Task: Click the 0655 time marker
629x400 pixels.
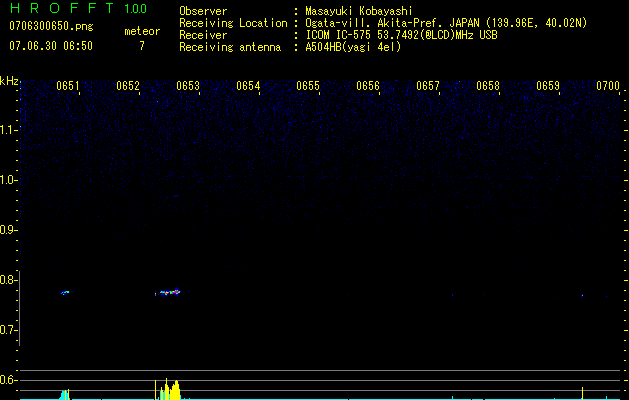Action: pyautogui.click(x=308, y=86)
